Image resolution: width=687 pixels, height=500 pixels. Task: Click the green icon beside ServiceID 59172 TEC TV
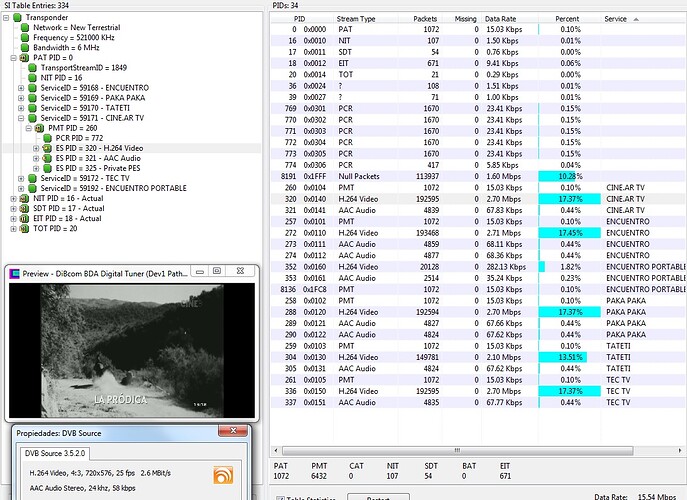[32, 179]
